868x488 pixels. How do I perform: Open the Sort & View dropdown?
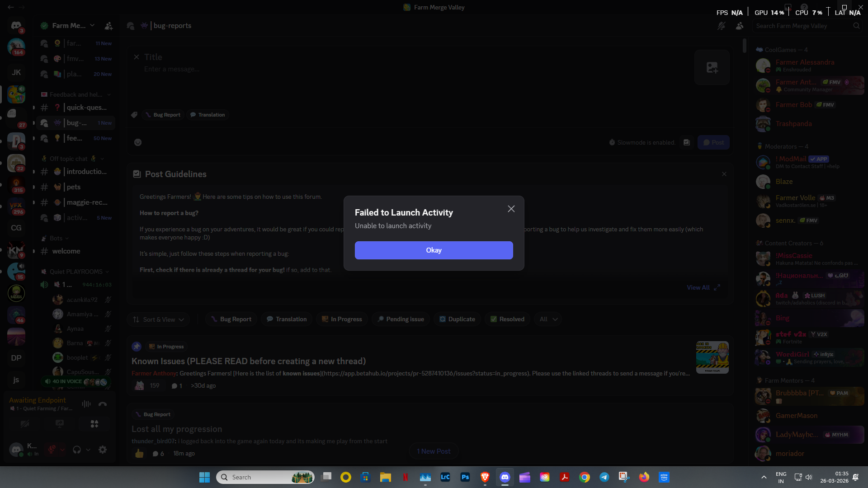pyautogui.click(x=158, y=319)
